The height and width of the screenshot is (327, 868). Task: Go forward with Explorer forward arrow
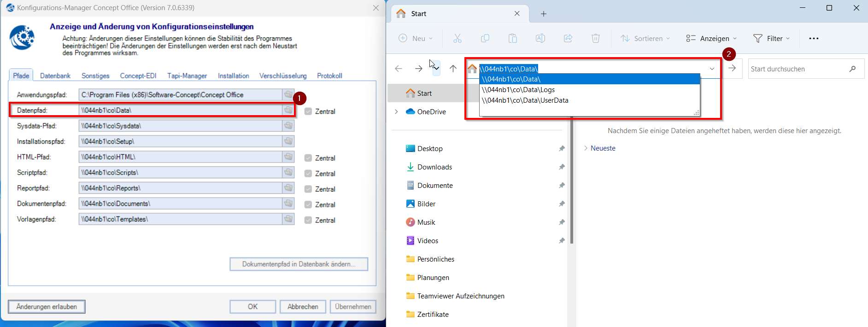coord(418,69)
